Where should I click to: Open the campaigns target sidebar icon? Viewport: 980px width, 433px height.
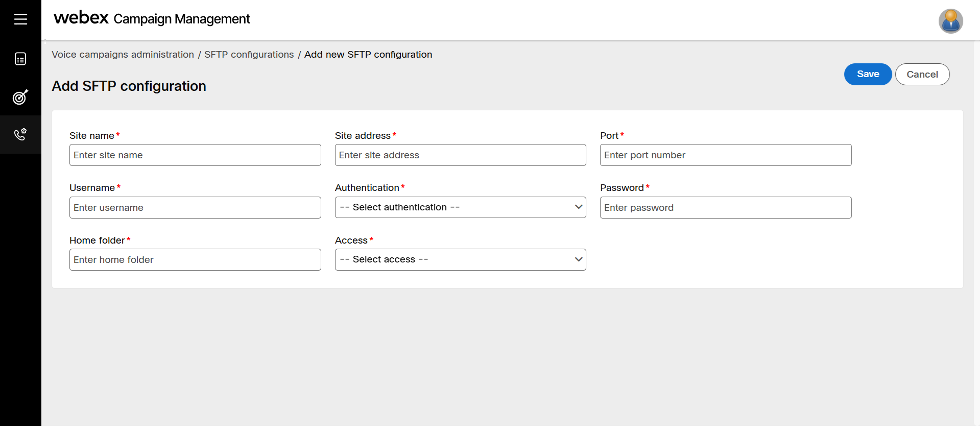point(20,97)
